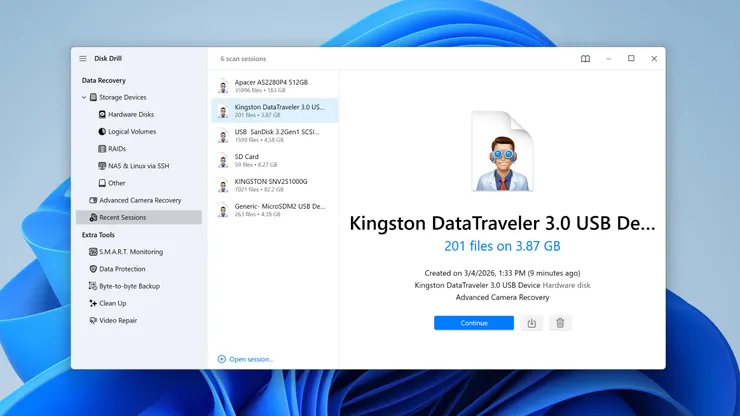Select KINGSTON SNV2S1000G session
The width and height of the screenshot is (740, 416).
tap(275, 185)
